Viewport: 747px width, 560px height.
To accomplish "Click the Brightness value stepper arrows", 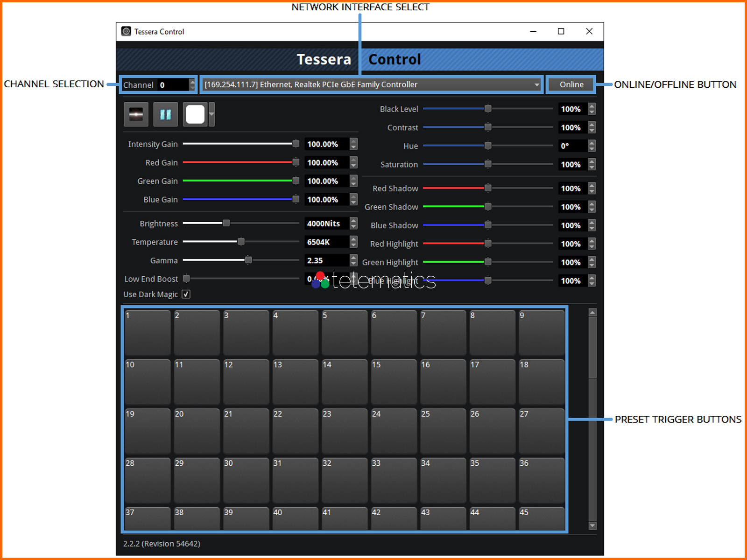I will [353, 224].
